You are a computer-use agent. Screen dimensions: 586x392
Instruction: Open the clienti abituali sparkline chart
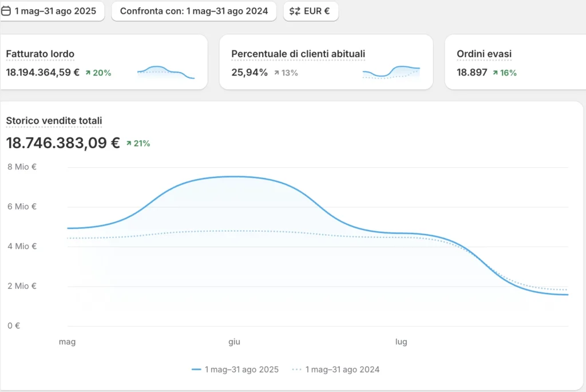point(391,72)
